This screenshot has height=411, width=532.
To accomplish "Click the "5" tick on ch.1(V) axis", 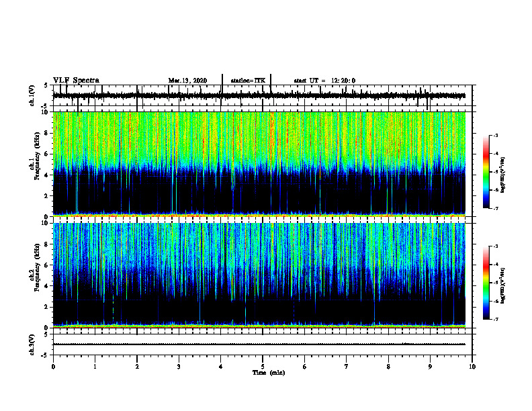I will point(46,86).
